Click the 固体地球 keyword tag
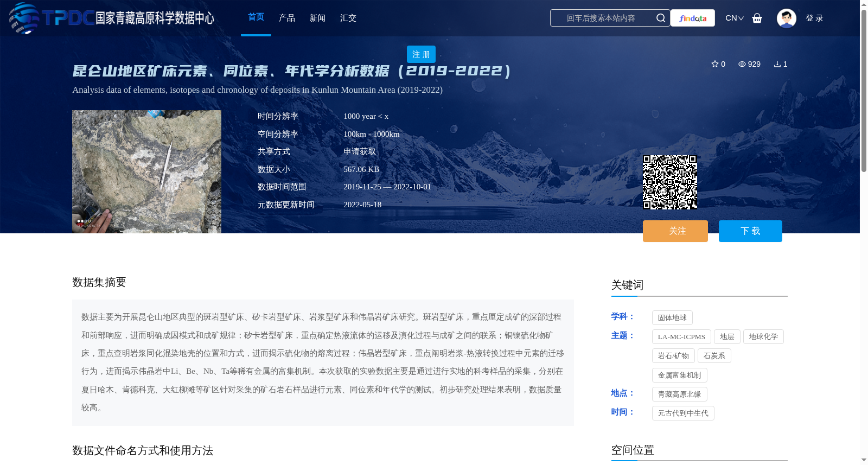The width and height of the screenshot is (868, 465). [672, 318]
